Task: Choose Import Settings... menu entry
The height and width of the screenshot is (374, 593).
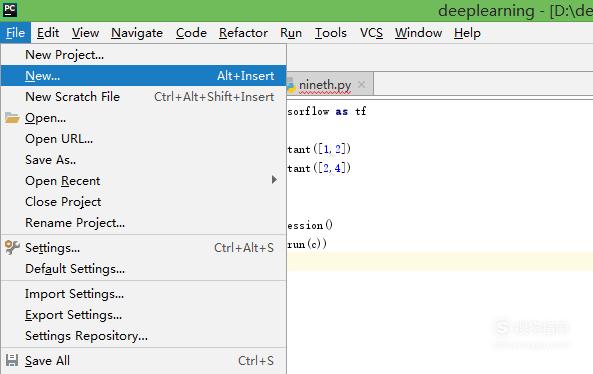Action: point(143,294)
